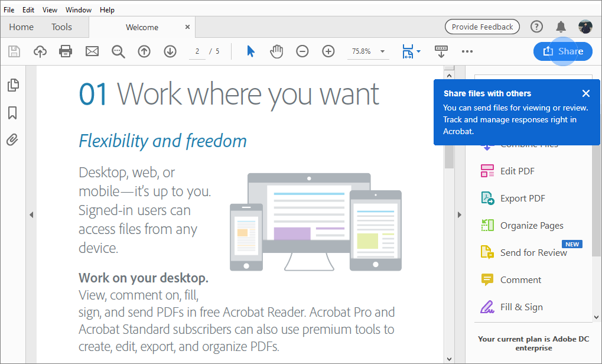Switch to the Home tab

point(21,27)
